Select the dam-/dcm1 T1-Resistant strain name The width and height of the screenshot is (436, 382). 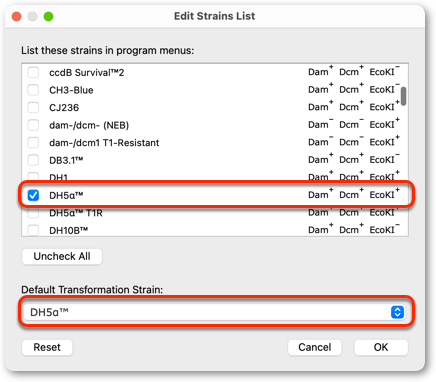[x=104, y=143]
